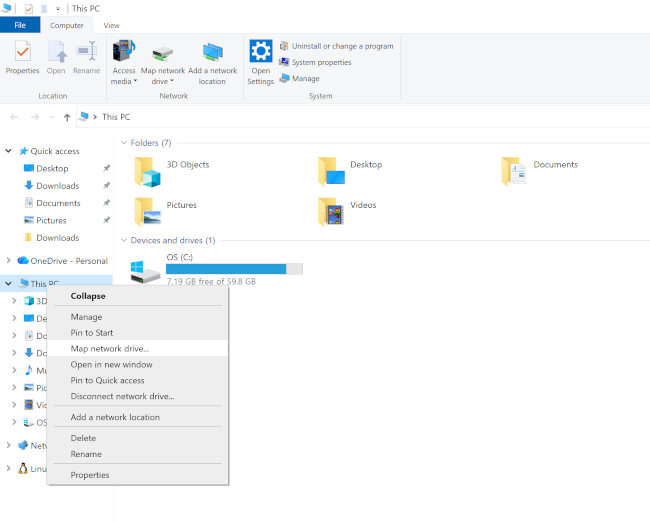Open Documents under Quick access
Image resolution: width=650 pixels, height=522 pixels.
coord(58,203)
